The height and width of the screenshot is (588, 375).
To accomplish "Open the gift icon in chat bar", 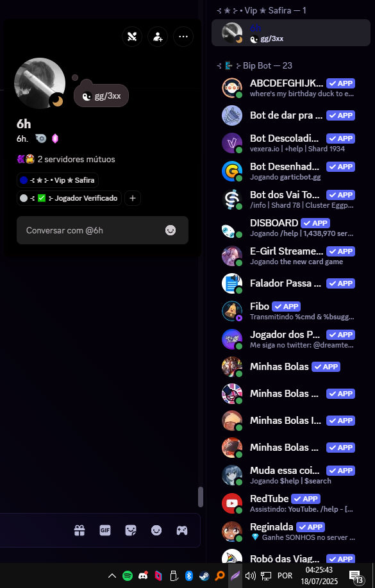I will 79,530.
